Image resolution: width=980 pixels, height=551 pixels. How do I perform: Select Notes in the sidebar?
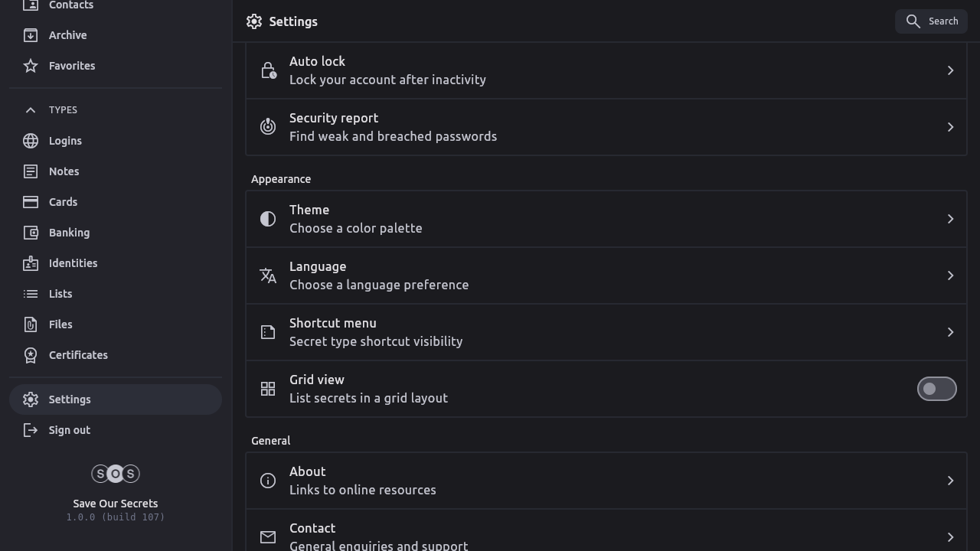(64, 171)
